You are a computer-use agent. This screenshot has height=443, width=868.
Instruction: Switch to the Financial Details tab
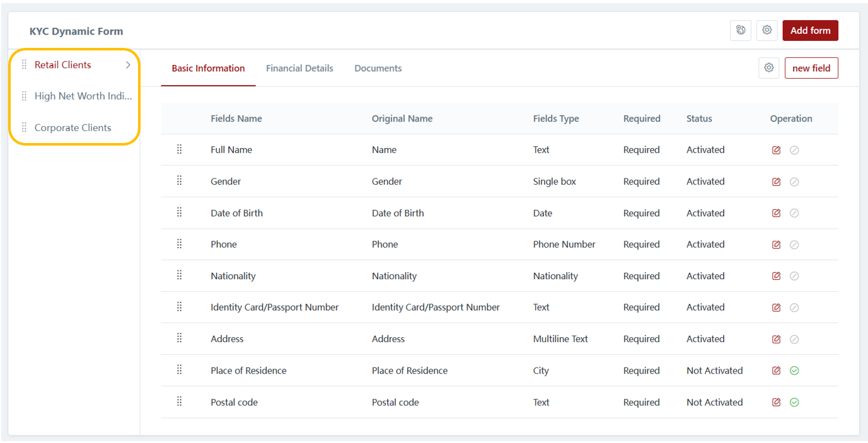pyautogui.click(x=299, y=68)
